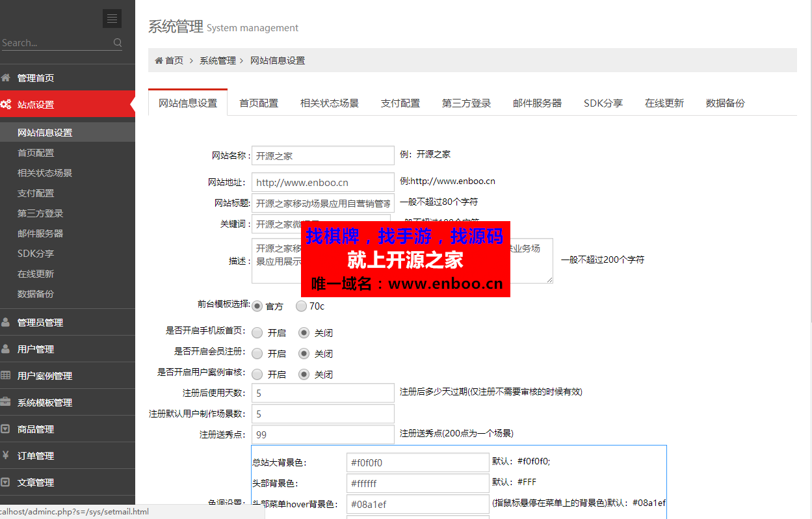This screenshot has width=812, height=519.
Task: Click the gears icon beside 站点设置
Action: click(x=6, y=104)
